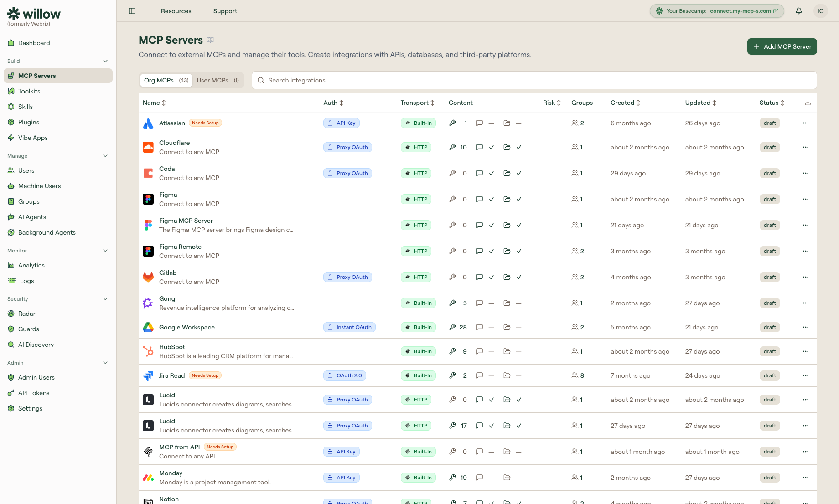Open Background Agents in sidebar

coord(58,232)
